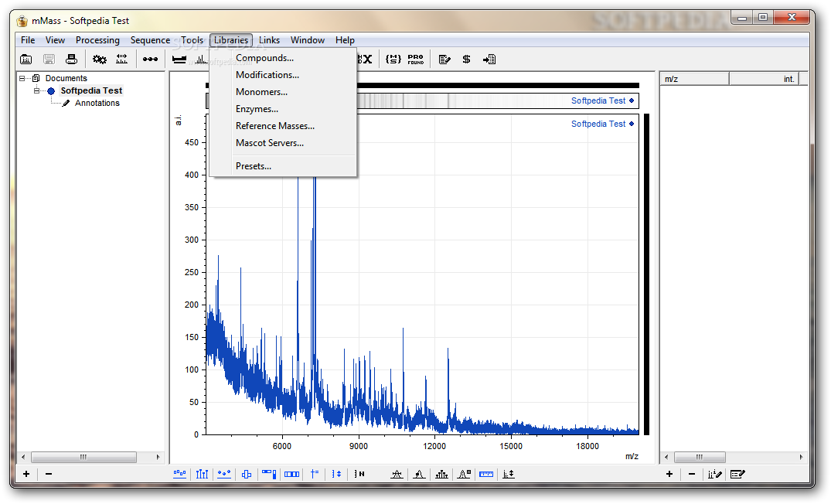Image resolution: width=831 pixels, height=504 pixels.
Task: Add a document with left panel plus button
Action: 26,474
